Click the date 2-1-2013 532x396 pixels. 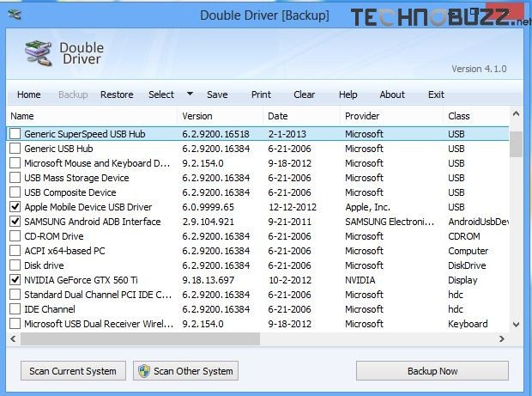(287, 134)
